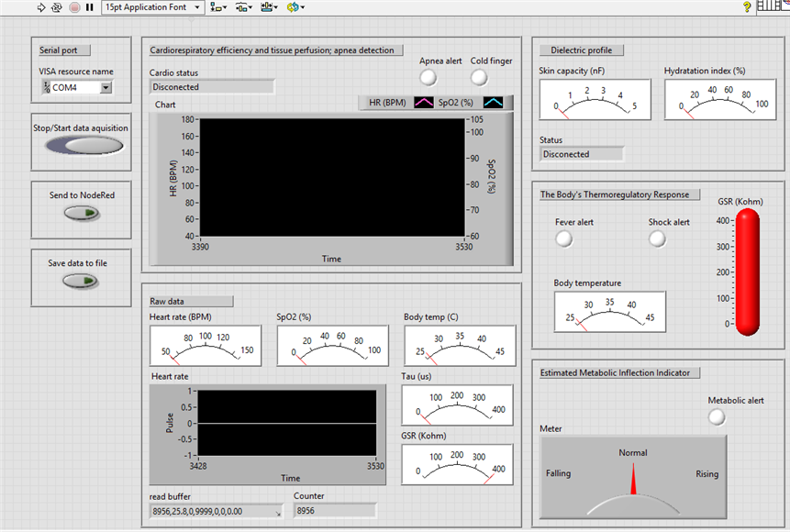Click the Run arrow in the toolbar
This screenshot has height=532, width=790.
point(41,7)
